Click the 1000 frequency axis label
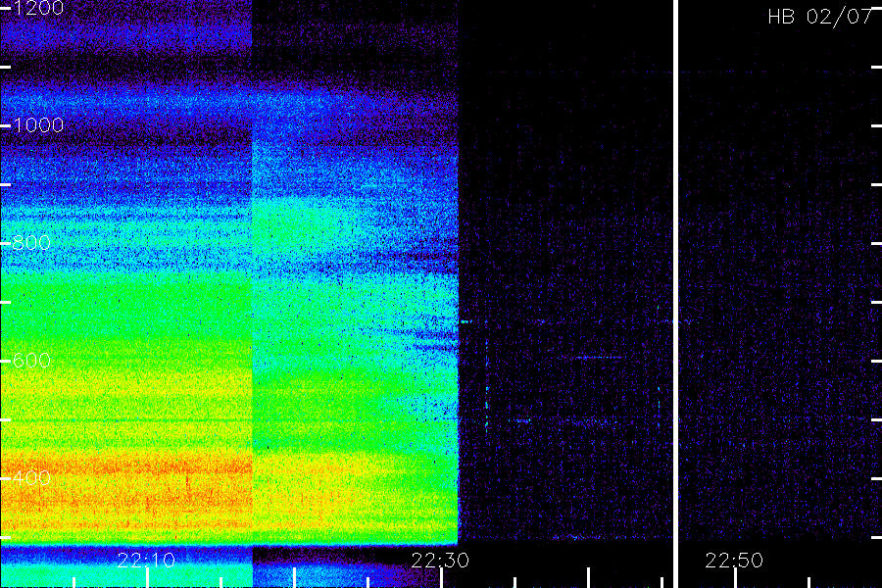This screenshot has height=588, width=882. tap(37, 124)
